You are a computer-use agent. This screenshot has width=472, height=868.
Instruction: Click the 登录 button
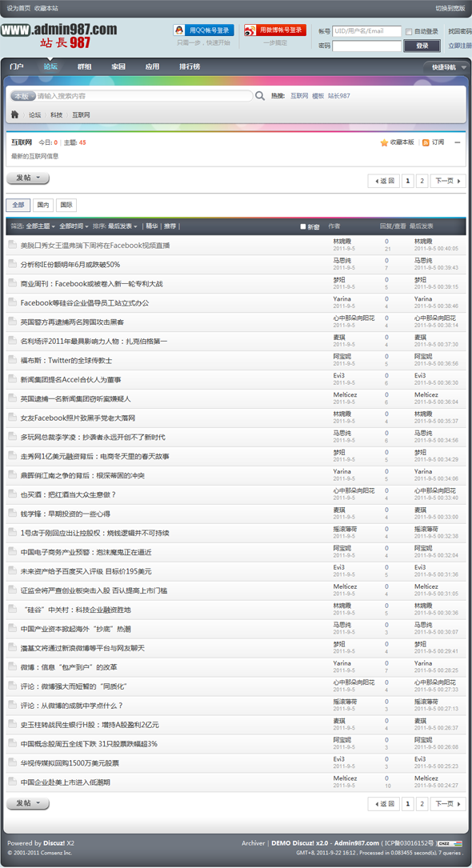click(422, 46)
